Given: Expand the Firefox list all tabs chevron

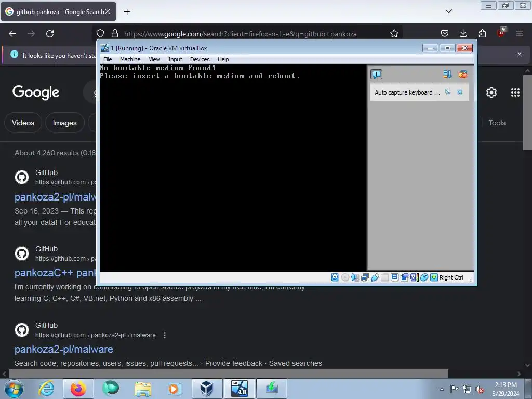Looking at the screenshot, I should [x=448, y=11].
